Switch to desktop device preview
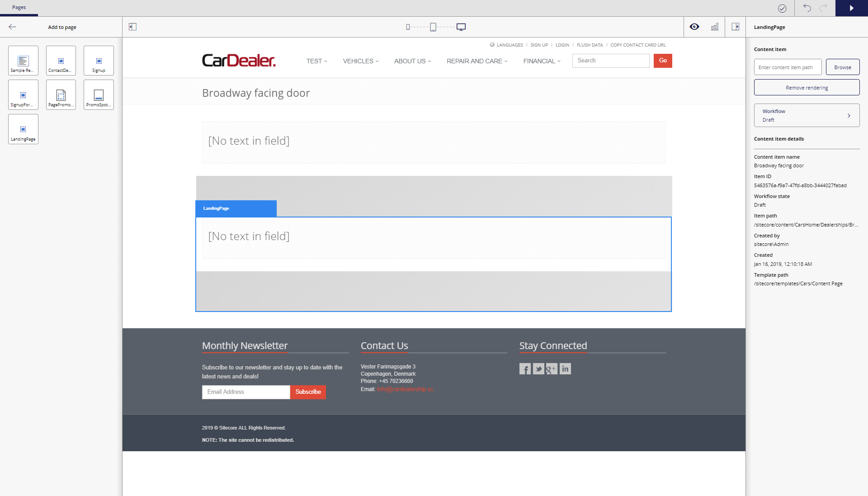 click(461, 27)
